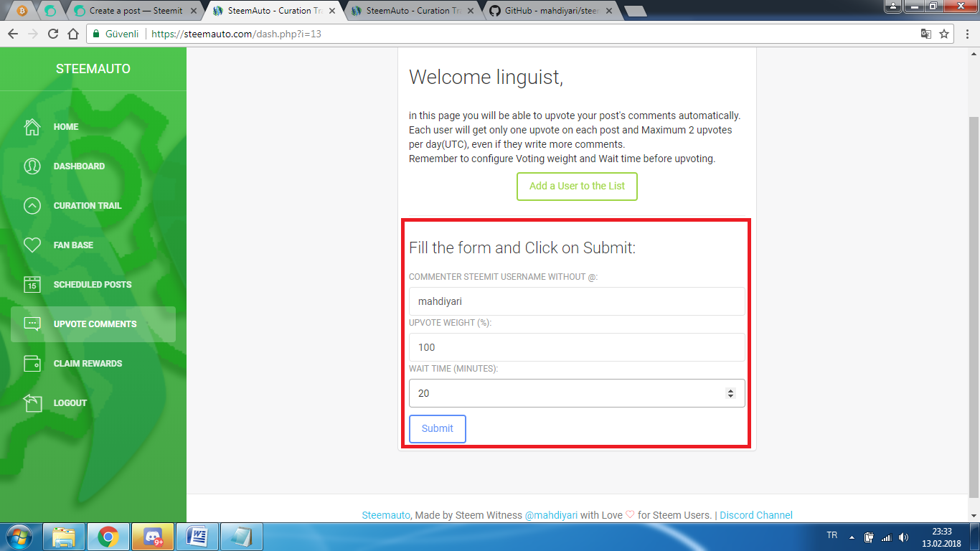This screenshot has height=551, width=980.
Task: Switch to the green-icon pinned tab
Action: (50, 11)
